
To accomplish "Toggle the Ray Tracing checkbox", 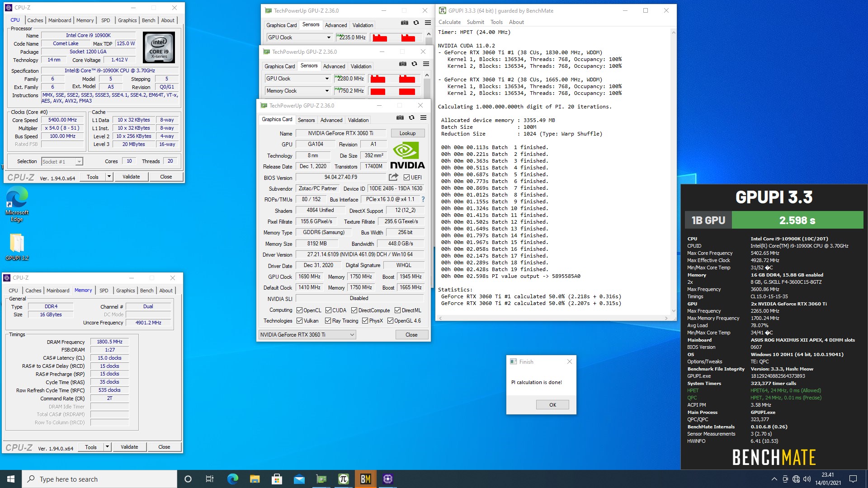I will 328,321.
